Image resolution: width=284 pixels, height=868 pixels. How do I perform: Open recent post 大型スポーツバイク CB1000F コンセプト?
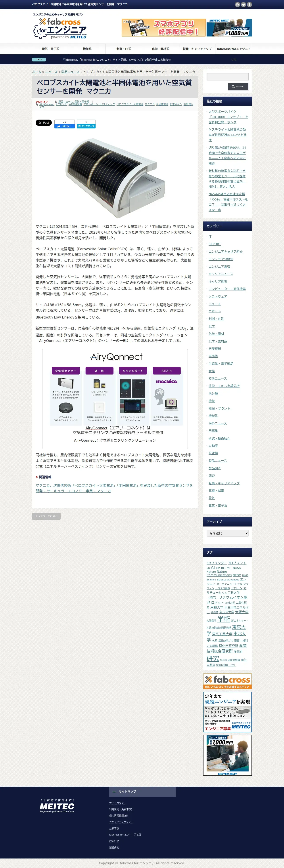click(x=228, y=117)
